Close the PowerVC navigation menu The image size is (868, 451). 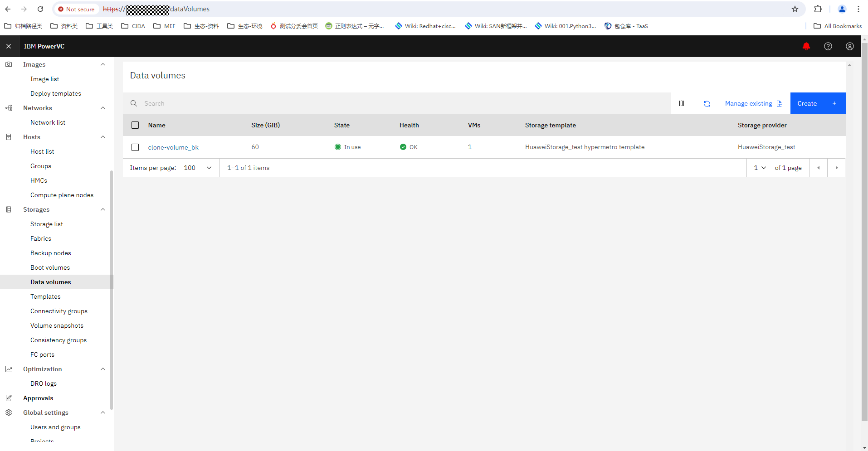coord(9,46)
